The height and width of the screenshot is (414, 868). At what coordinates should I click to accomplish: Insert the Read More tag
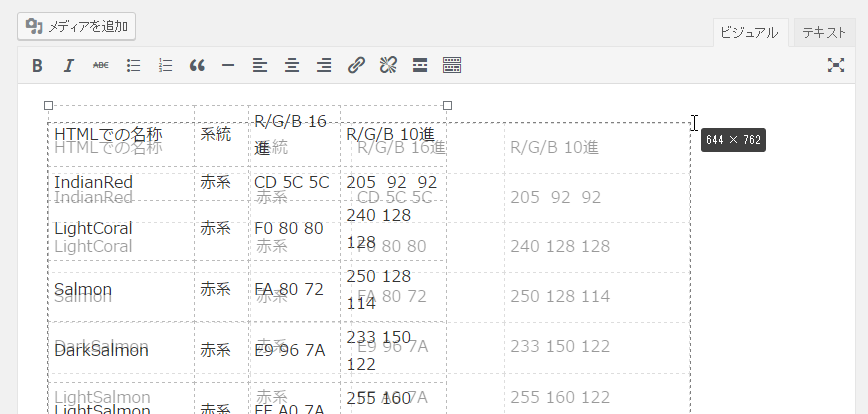point(420,66)
